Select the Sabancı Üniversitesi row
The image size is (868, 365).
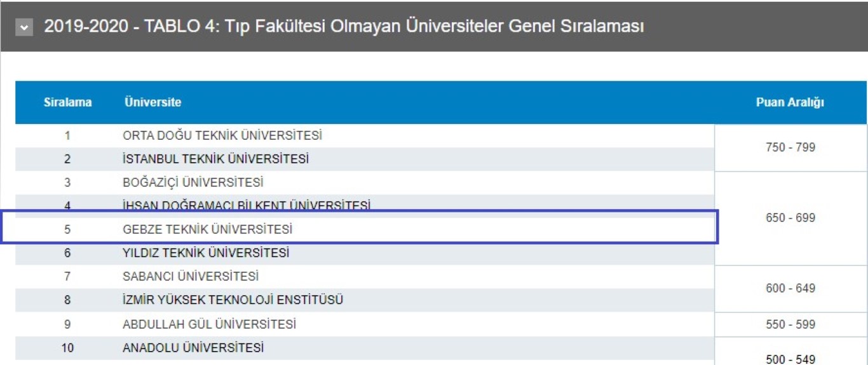click(x=365, y=277)
